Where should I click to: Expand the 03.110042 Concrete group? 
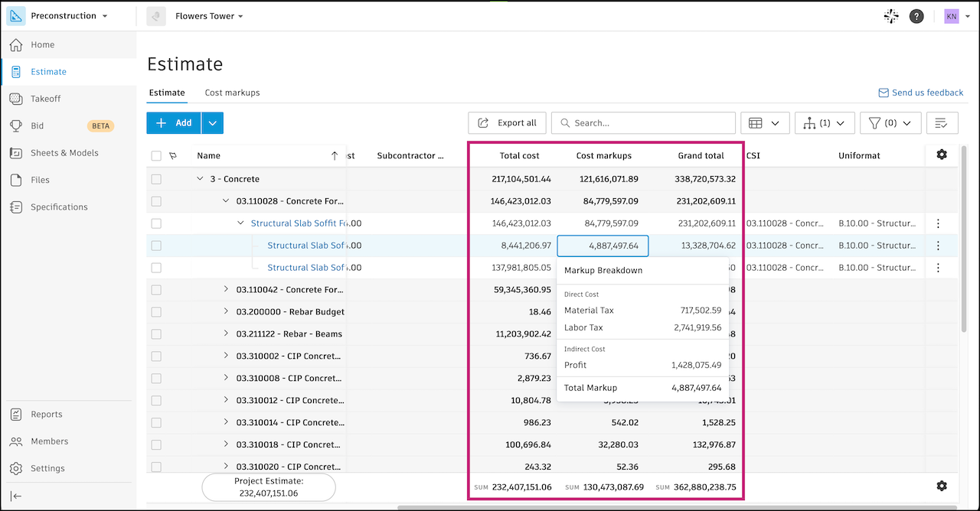pyautogui.click(x=226, y=290)
